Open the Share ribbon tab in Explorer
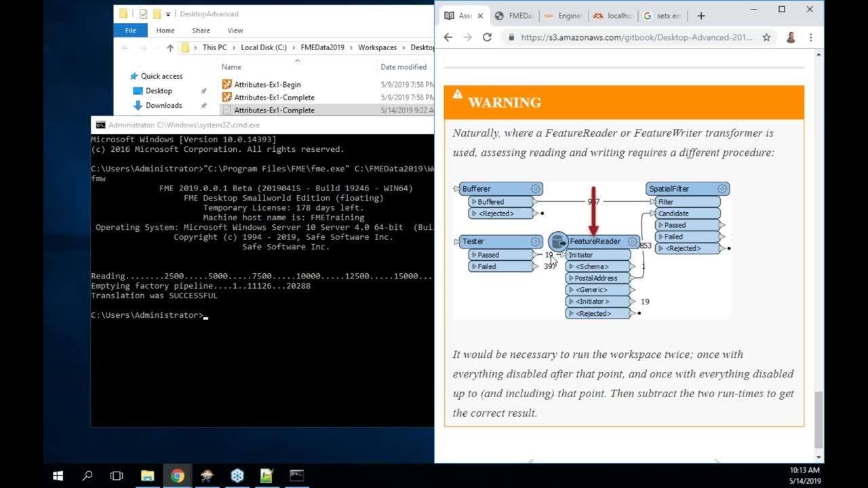 (x=201, y=30)
